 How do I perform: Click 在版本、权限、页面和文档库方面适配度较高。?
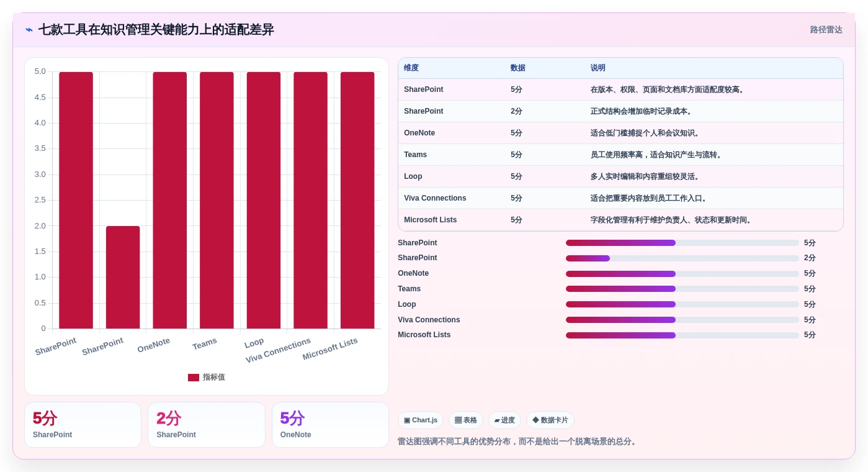point(668,89)
